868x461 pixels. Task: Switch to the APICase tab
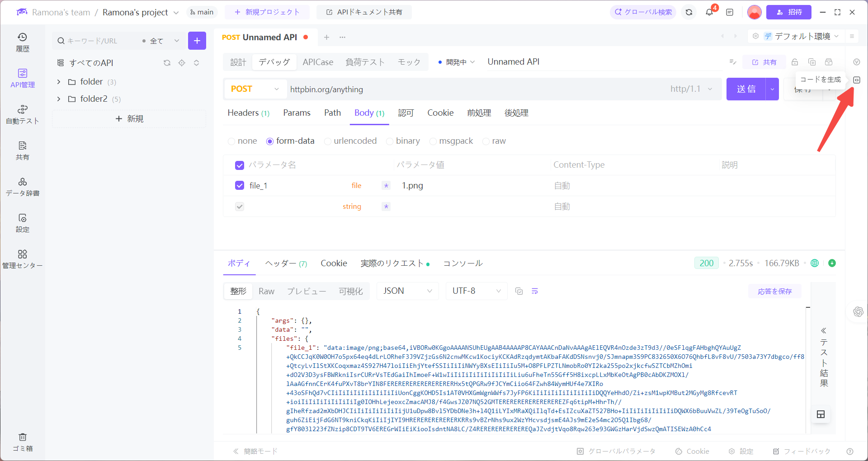[318, 62]
